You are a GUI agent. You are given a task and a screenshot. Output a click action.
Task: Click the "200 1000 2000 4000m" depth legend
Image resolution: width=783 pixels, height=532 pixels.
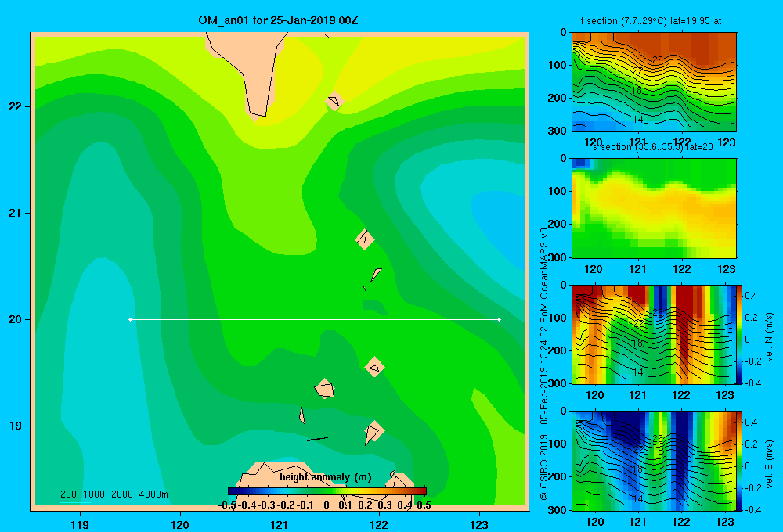click(x=114, y=494)
